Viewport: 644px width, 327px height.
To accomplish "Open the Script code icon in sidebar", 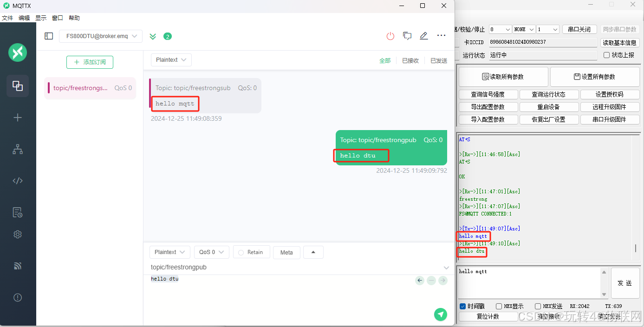I will 18,181.
